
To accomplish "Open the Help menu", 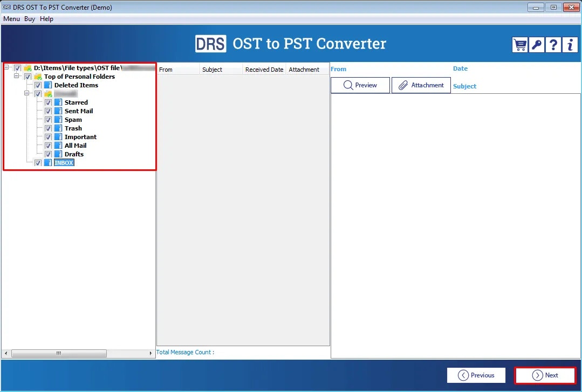I will [46, 18].
